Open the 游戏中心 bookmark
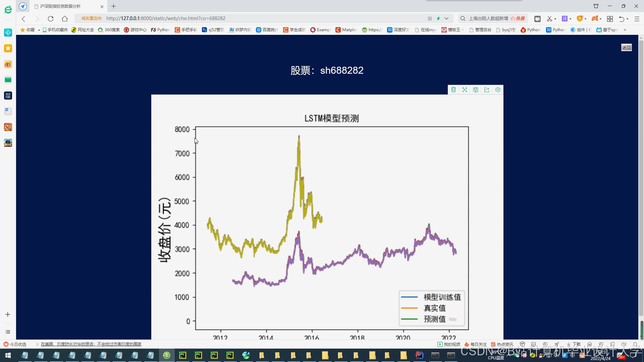The height and width of the screenshot is (362, 644). [x=135, y=30]
